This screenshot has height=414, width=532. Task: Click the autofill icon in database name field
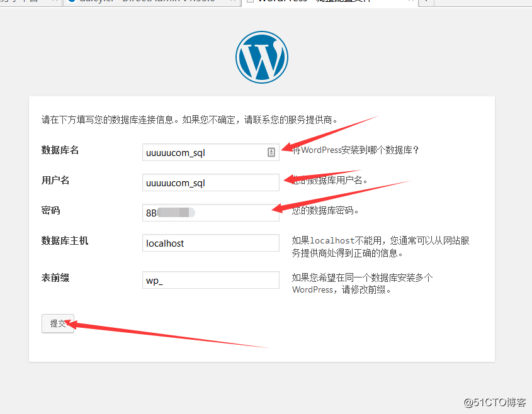coord(271,152)
